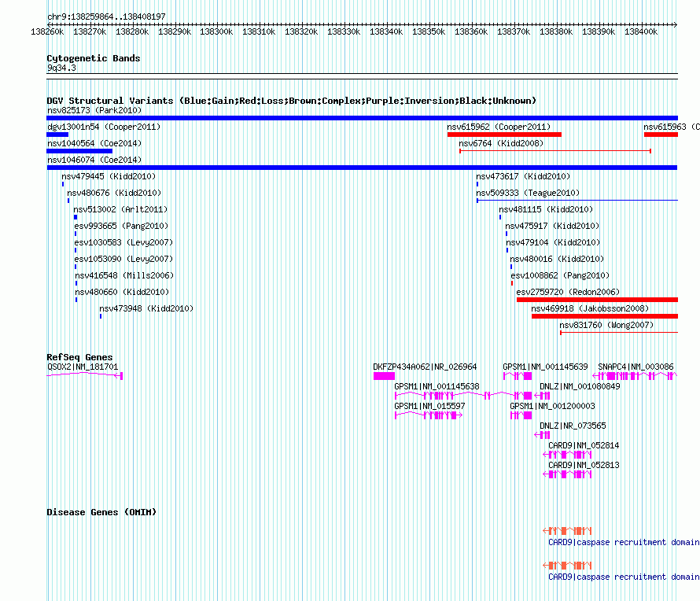Click esv1030583 (Levy2007) variant label
This screenshot has height=601, width=700.
tap(123, 242)
